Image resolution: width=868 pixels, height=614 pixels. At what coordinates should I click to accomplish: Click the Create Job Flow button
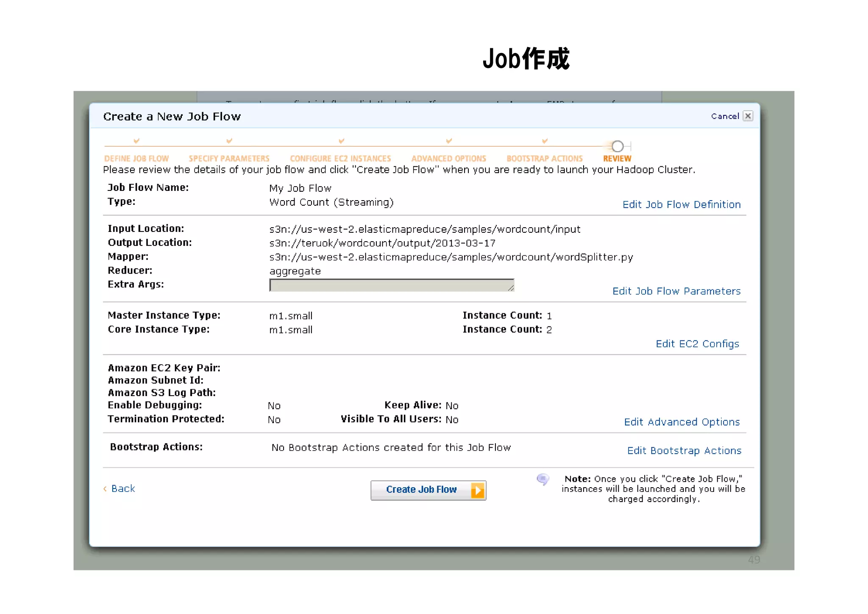[428, 490]
